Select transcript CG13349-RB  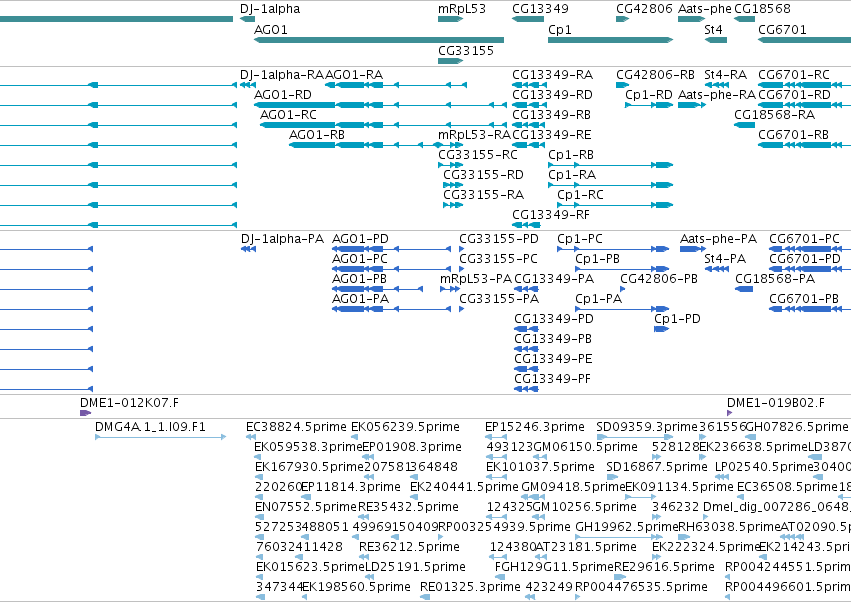click(551, 115)
